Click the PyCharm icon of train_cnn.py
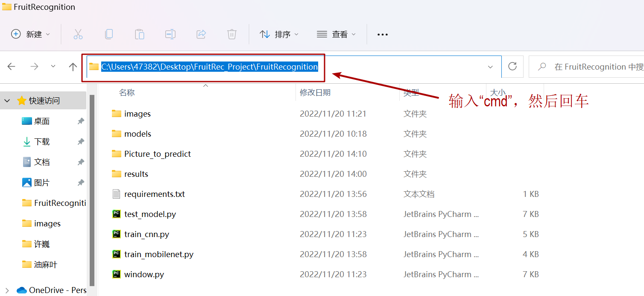 (117, 234)
